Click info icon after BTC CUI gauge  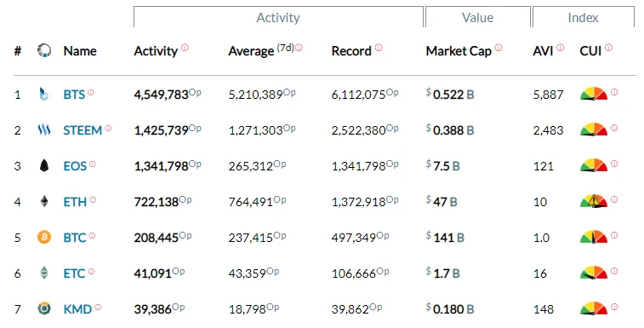tap(614, 235)
